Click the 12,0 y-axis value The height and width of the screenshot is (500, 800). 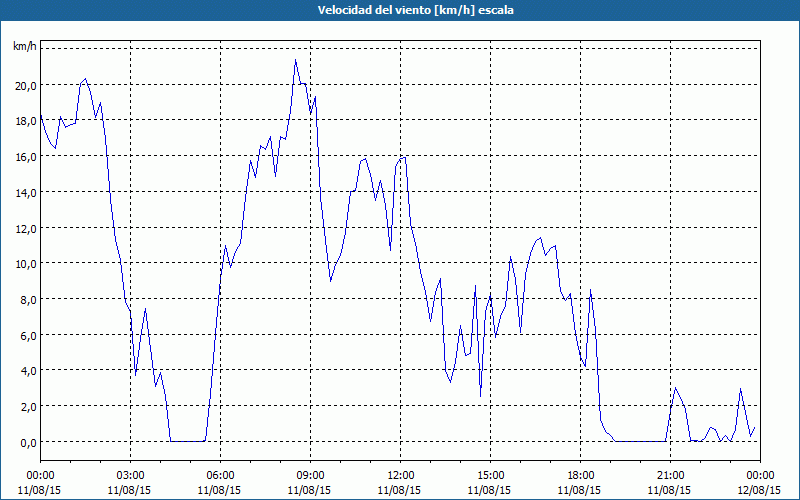26,229
